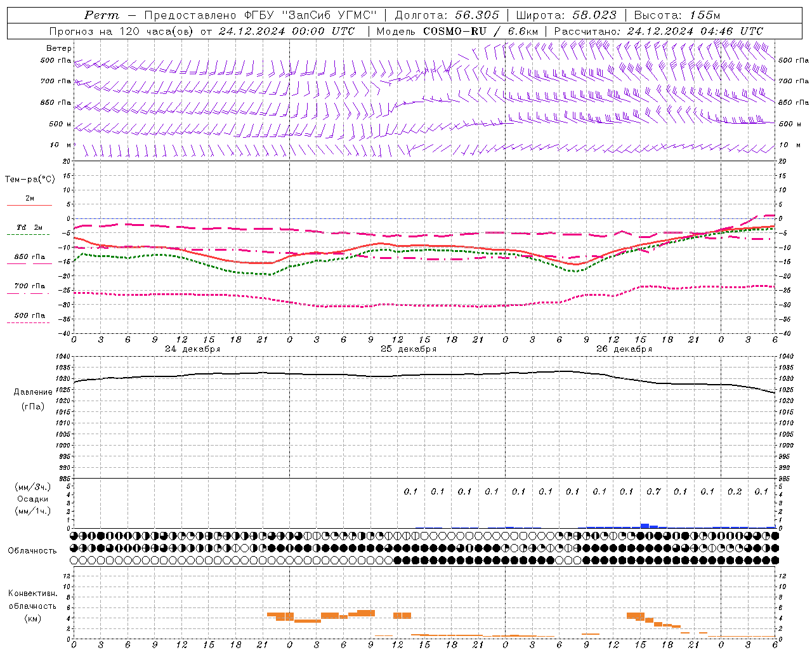Click the "Давление" pressure panel label
Image resolution: width=812 pixels, height=650 pixels.
coord(33,392)
